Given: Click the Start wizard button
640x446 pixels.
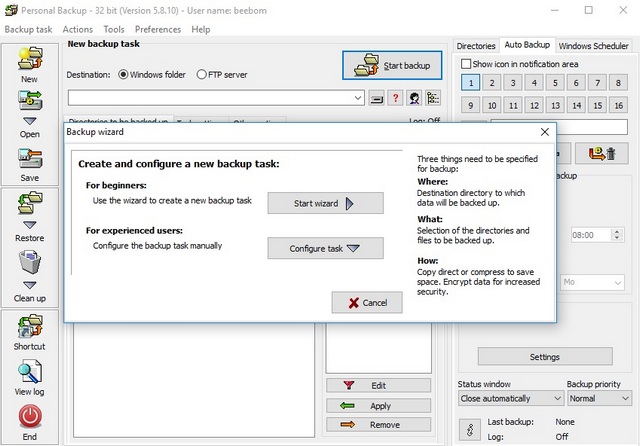Looking at the screenshot, I should pyautogui.click(x=325, y=203).
